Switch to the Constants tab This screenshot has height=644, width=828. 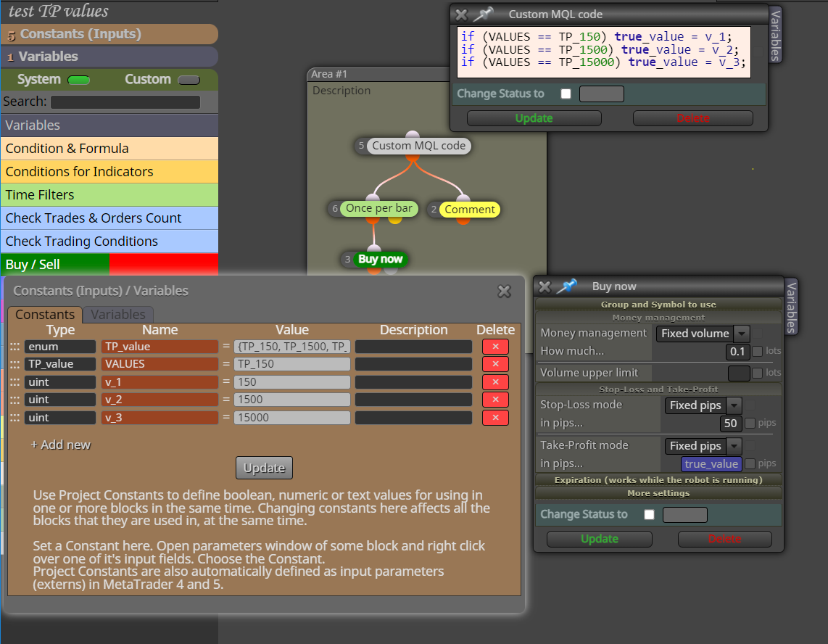(x=45, y=314)
